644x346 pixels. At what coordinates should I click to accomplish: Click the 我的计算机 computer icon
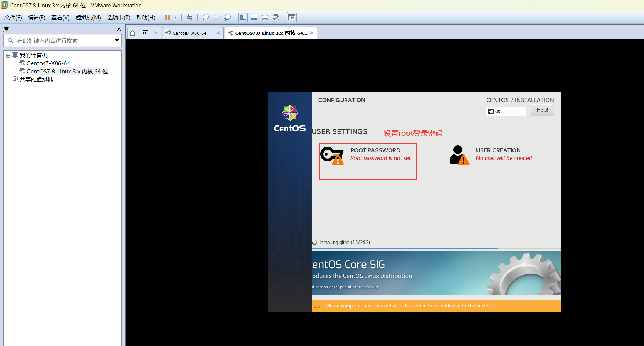[15, 55]
